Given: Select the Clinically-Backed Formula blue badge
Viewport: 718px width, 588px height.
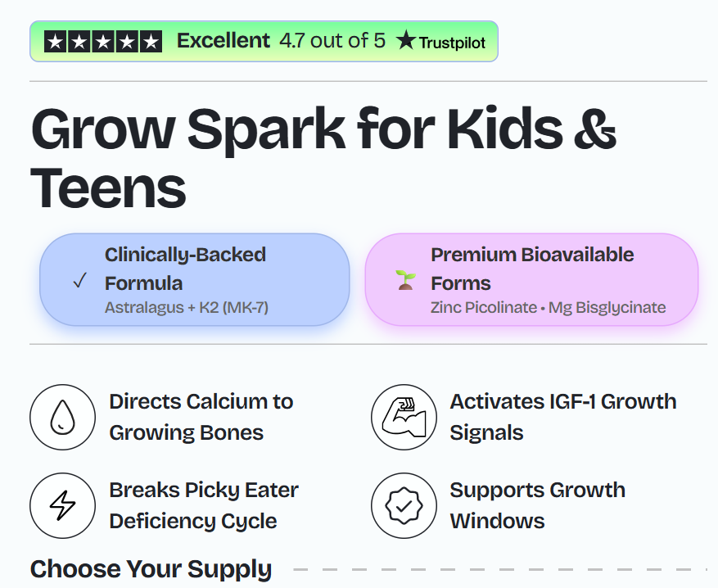Looking at the screenshot, I should point(195,280).
